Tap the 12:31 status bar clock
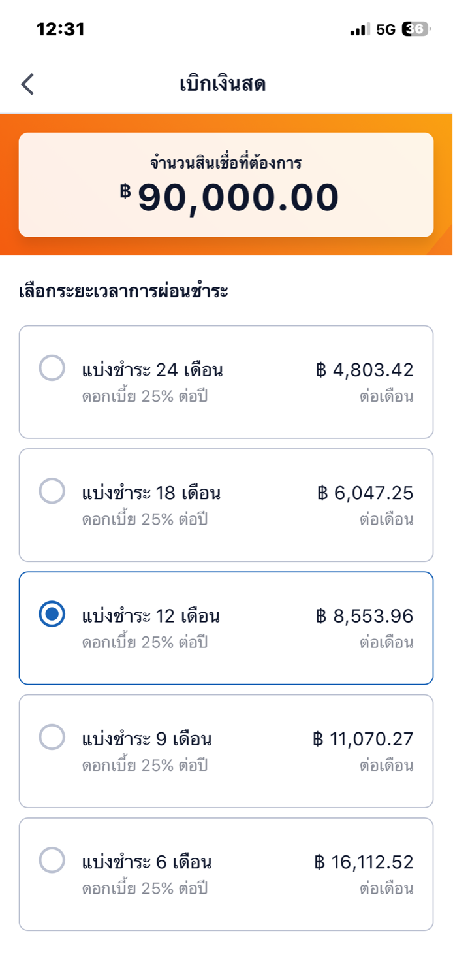This screenshot has width=453, height=980. [61, 29]
